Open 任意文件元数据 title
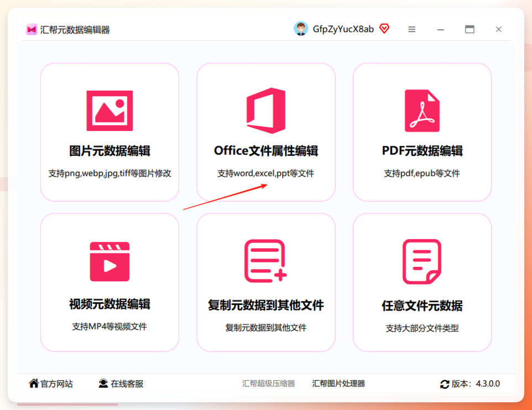Screen dimensions: 532x410 (422, 306)
